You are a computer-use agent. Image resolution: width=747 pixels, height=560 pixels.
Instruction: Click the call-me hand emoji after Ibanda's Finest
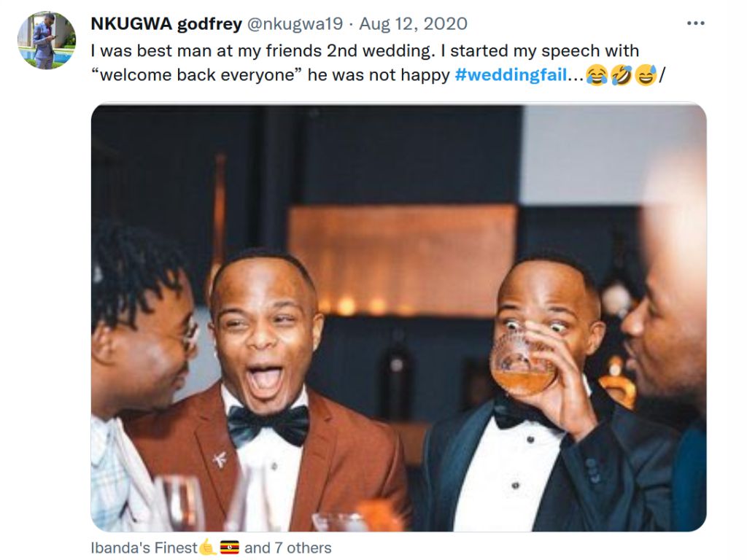pos(208,548)
